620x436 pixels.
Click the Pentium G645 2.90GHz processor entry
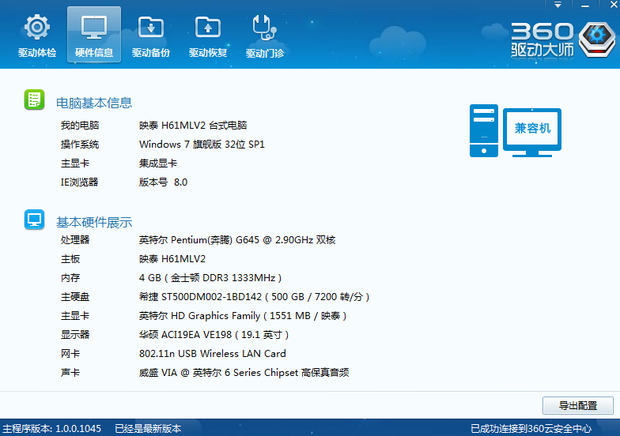(237, 240)
